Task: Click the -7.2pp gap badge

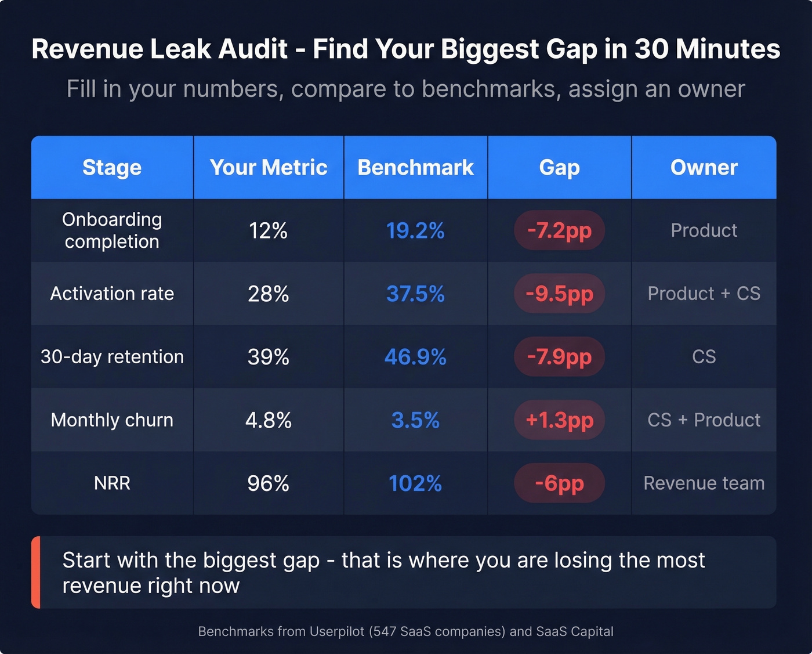Action: point(559,230)
